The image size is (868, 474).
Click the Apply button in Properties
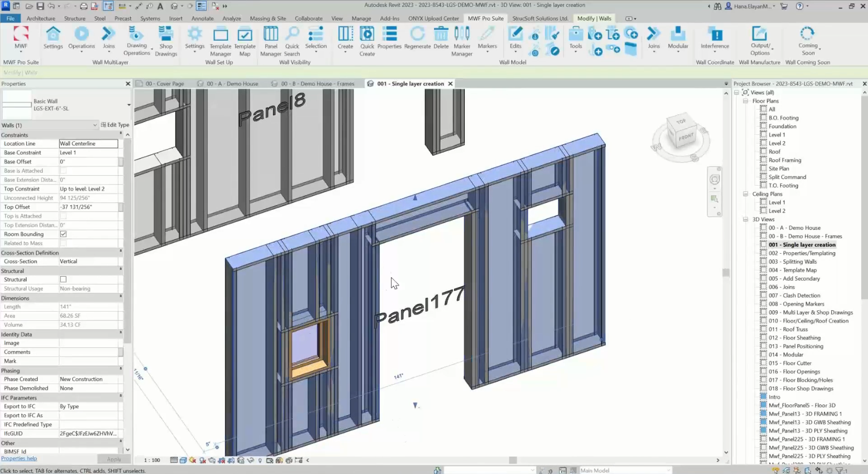114,458
